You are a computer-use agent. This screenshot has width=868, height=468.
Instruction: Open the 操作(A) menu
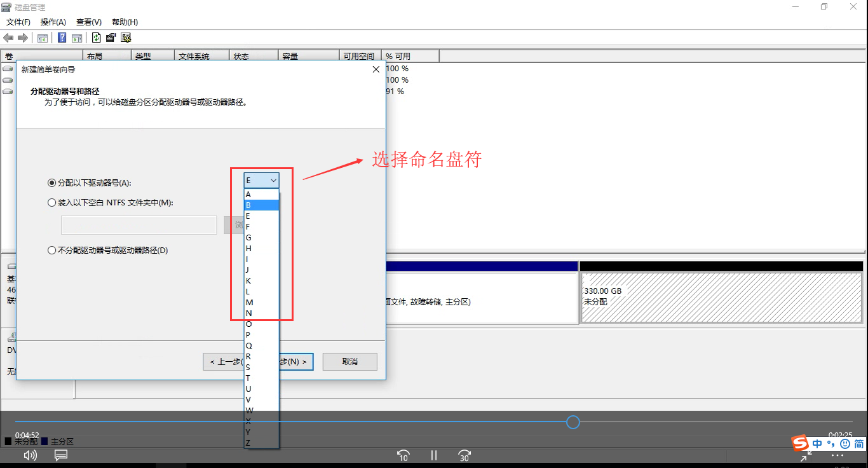coord(53,22)
